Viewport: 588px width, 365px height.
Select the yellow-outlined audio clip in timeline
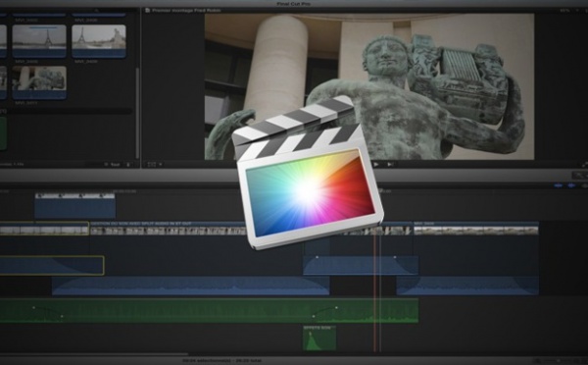coord(52,266)
